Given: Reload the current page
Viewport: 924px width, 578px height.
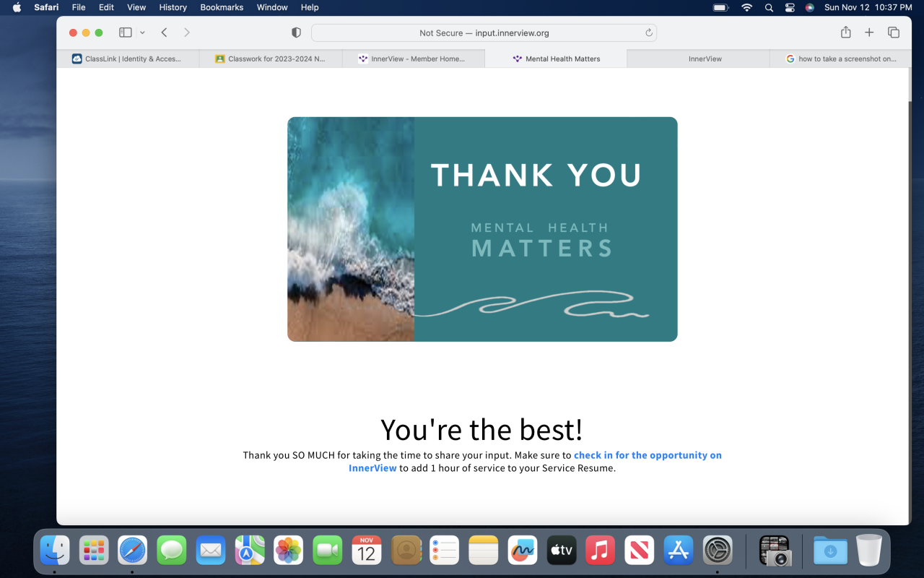Looking at the screenshot, I should [x=648, y=33].
